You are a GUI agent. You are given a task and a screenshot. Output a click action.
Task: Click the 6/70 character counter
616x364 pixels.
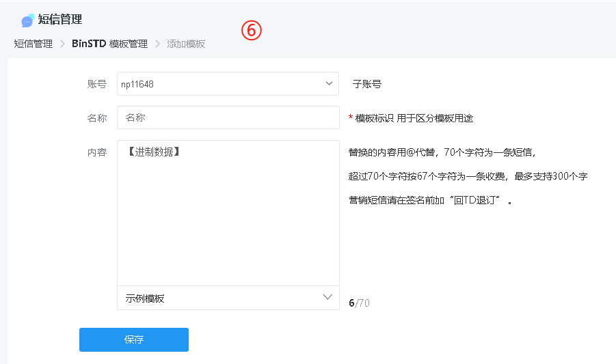click(359, 303)
